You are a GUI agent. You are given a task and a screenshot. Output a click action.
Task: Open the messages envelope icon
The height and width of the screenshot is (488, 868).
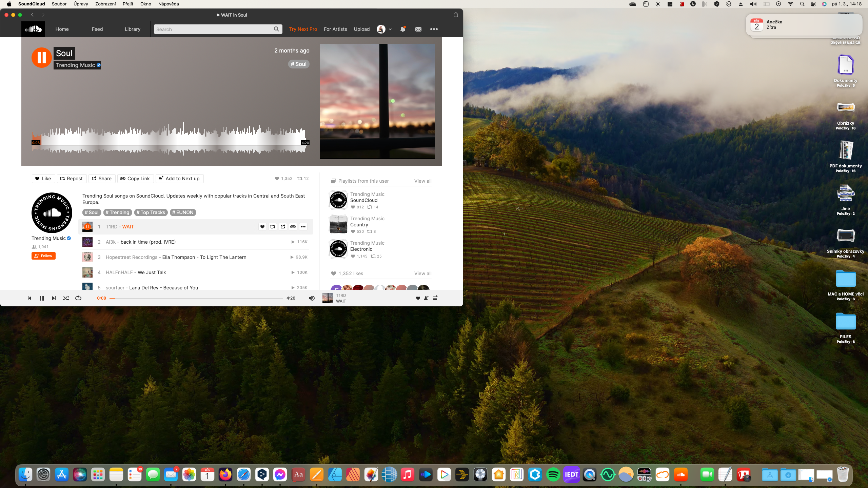pos(418,29)
